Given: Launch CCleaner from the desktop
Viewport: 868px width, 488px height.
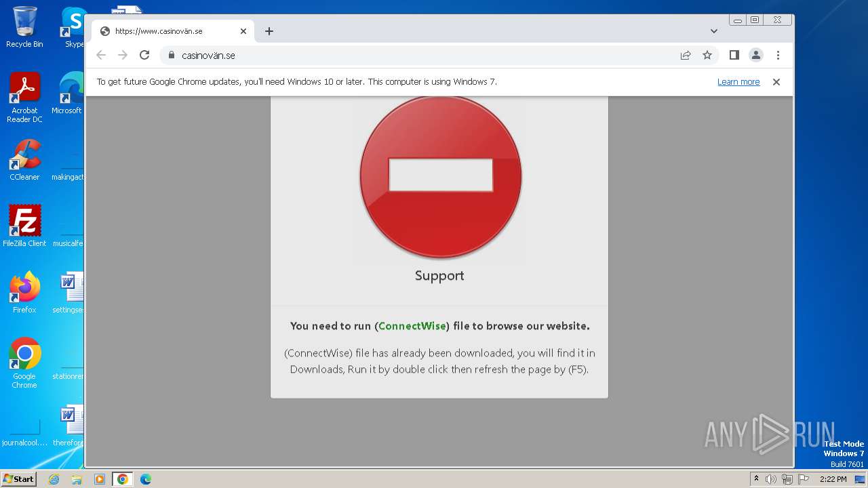Looking at the screenshot, I should click(24, 160).
